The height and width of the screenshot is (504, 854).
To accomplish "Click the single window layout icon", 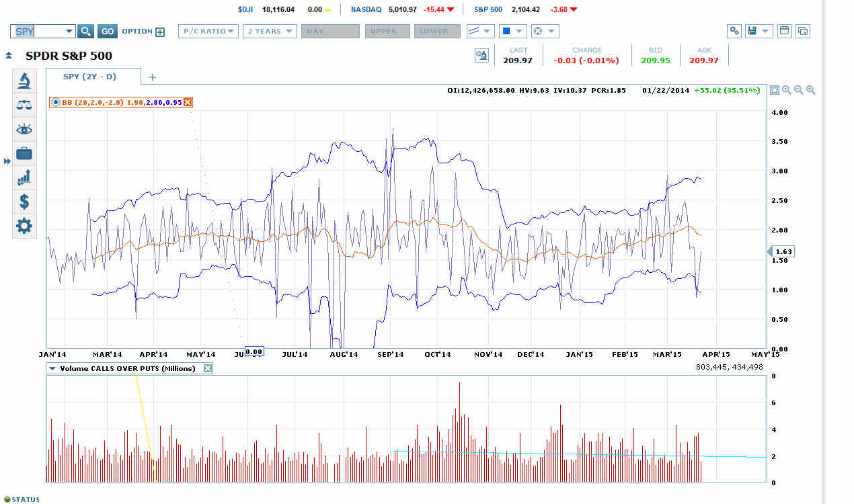I will point(784,31).
